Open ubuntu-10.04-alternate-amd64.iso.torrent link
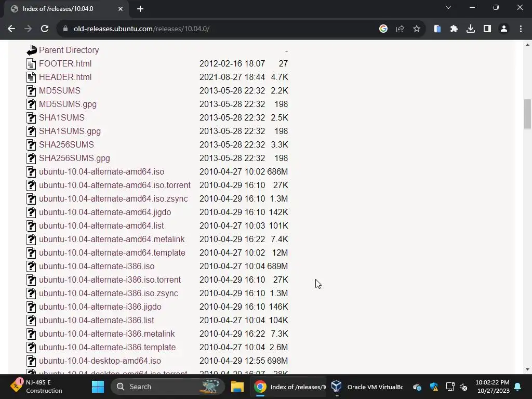 [x=115, y=185]
